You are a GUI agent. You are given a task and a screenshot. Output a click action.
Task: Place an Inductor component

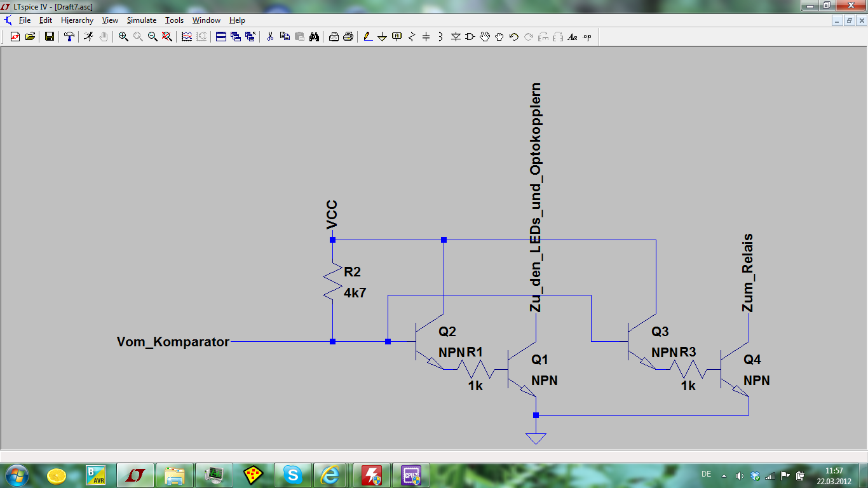tap(441, 37)
